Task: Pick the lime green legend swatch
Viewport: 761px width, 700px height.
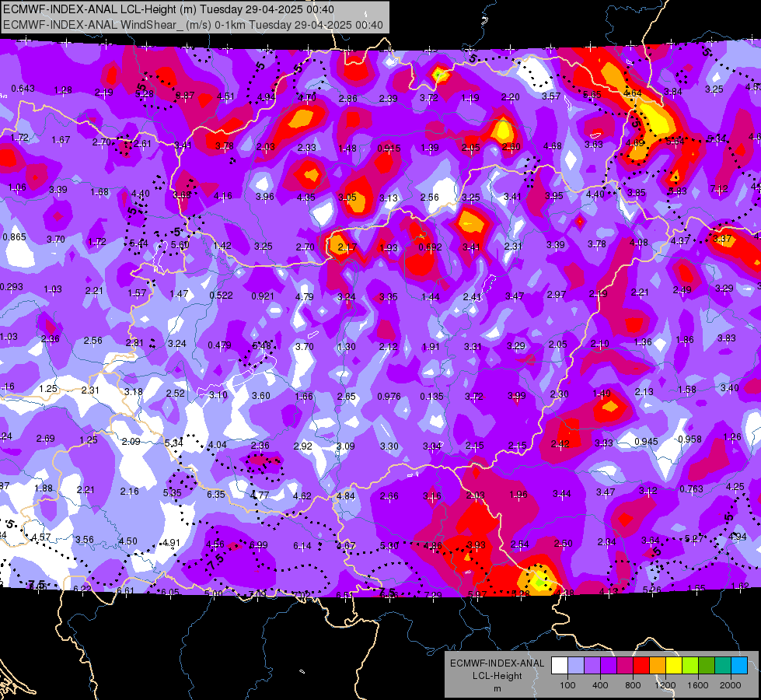Action: (690, 666)
